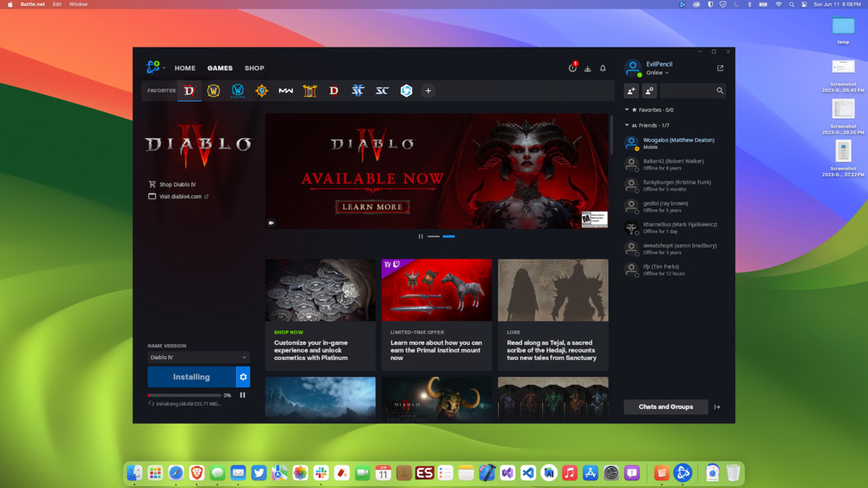Image resolution: width=868 pixels, height=488 pixels.
Task: Add a game with the plus icon
Action: [x=428, y=90]
